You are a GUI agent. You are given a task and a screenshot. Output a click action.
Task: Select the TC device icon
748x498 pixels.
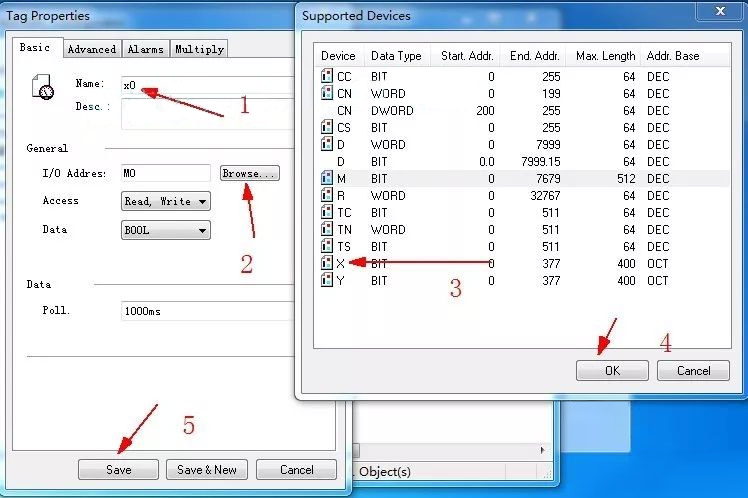tap(326, 212)
